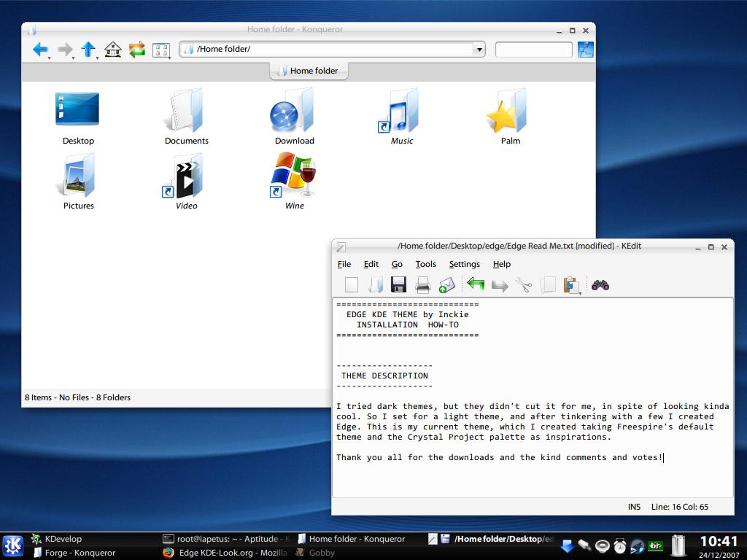Switch to root@iapetus Aptitude terminal task
The height and width of the screenshot is (560, 747).
[x=226, y=539]
